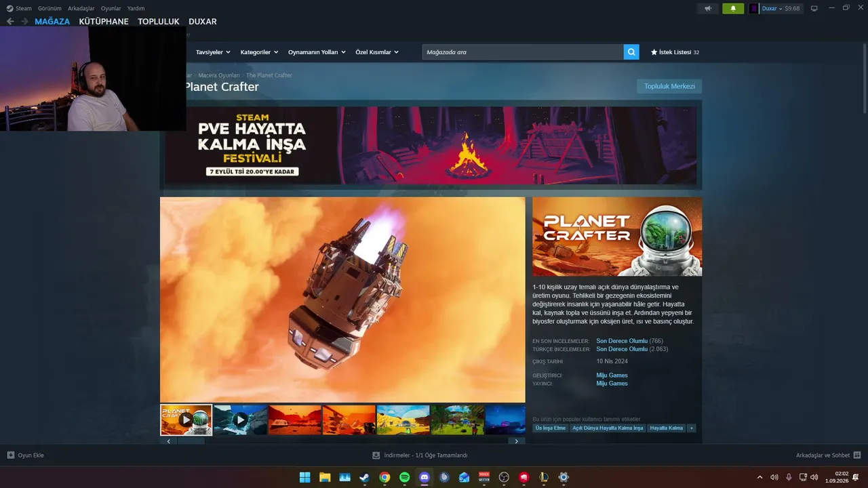This screenshot has height=488, width=868.
Task: Open the friends chat icon at bottom right
Action: [857, 455]
